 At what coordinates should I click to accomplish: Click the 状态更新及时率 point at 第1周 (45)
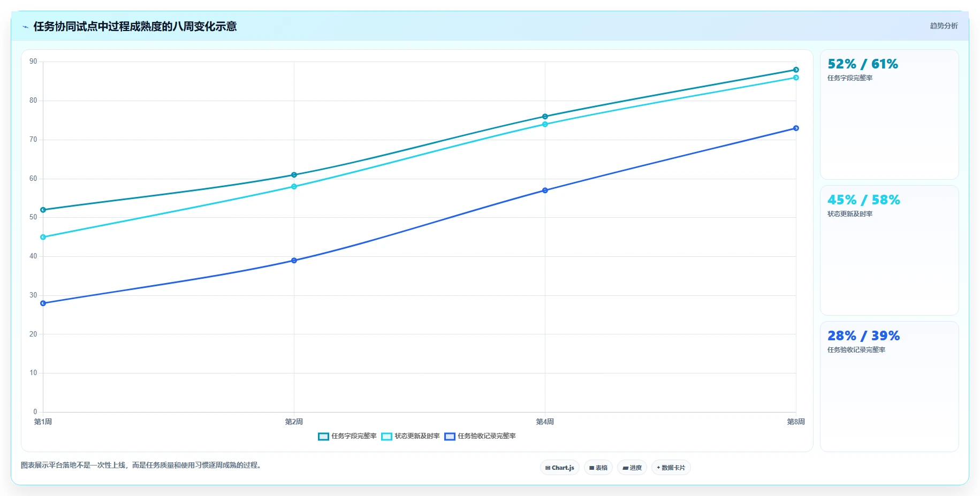[x=43, y=237]
